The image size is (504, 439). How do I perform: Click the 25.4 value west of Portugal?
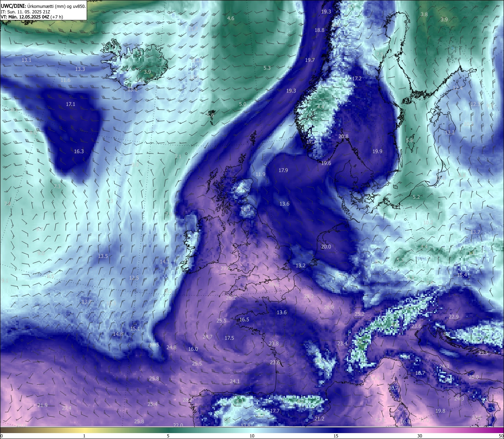152,404
